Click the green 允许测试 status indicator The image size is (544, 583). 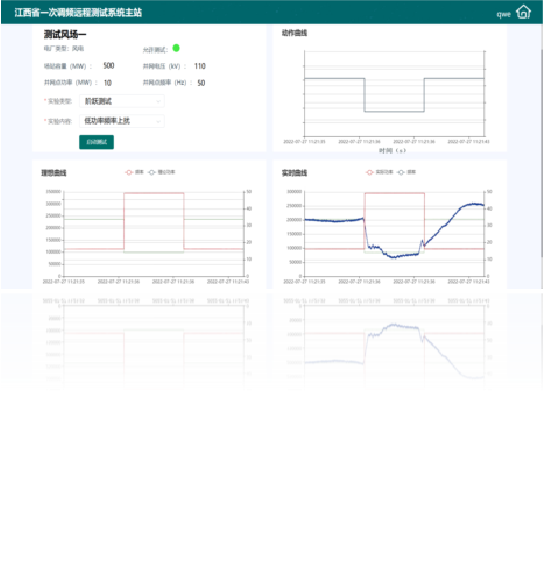[176, 48]
